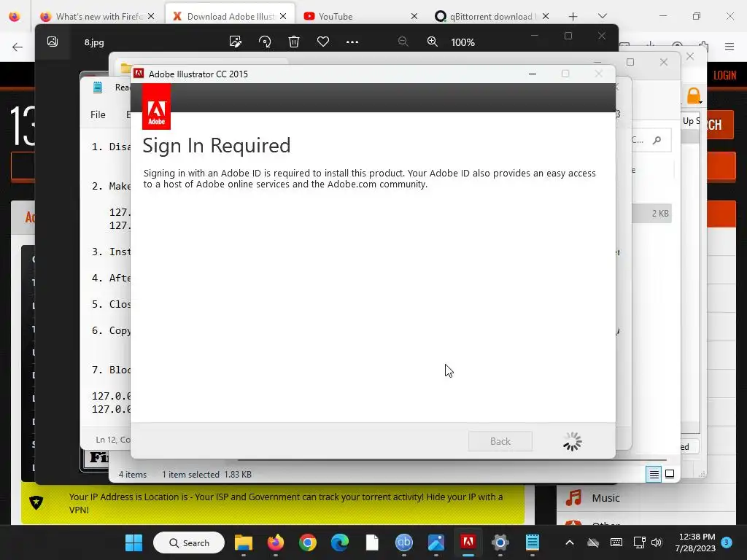Click the Music note icon

click(573, 497)
